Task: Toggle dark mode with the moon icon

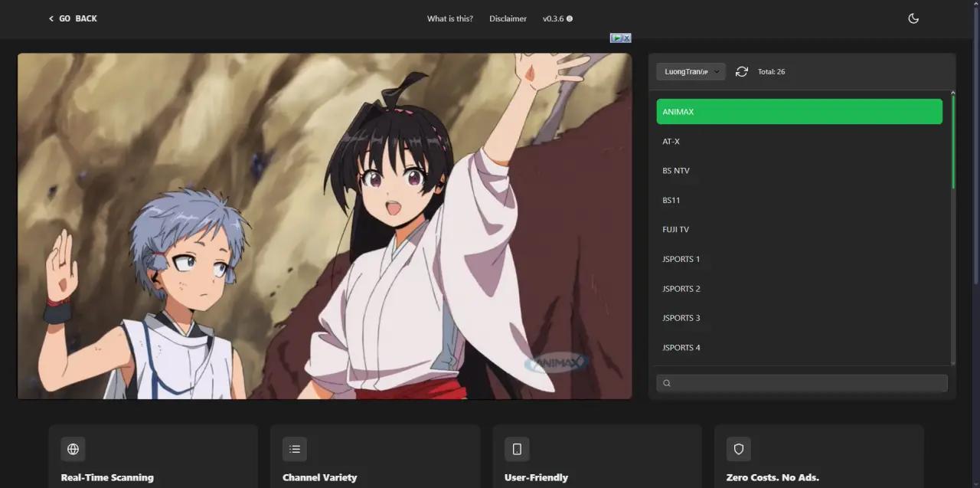Action: click(913, 18)
